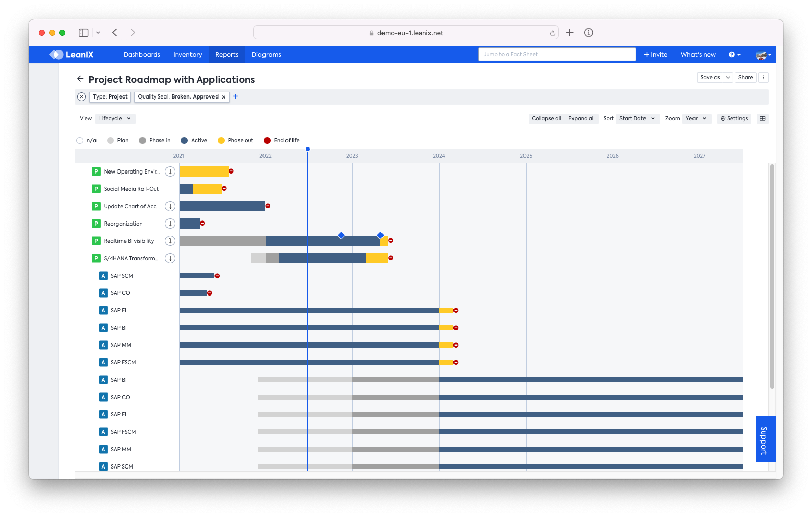812x517 pixels.
Task: Toggle the Phase in lifecycle legend
Action: click(x=155, y=141)
